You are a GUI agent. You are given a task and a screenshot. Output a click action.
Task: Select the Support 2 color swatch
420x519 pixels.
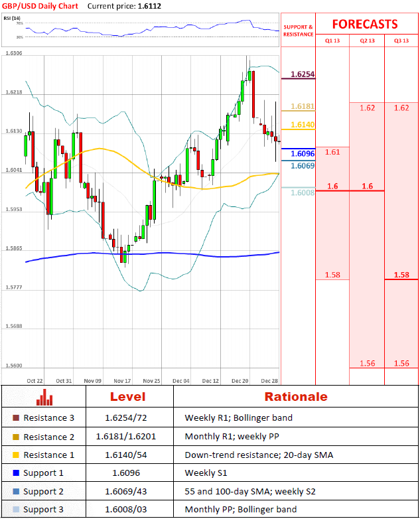[16, 491]
